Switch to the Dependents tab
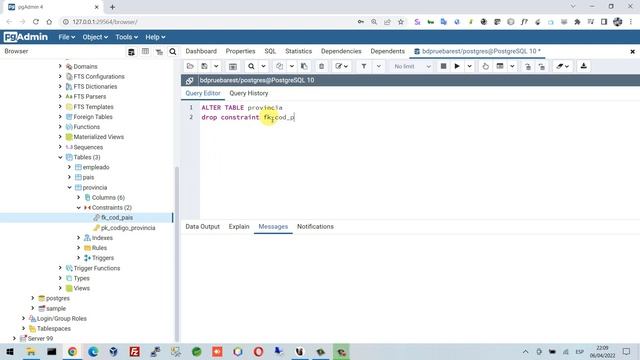Viewport: 640px width, 360px height. [x=388, y=51]
